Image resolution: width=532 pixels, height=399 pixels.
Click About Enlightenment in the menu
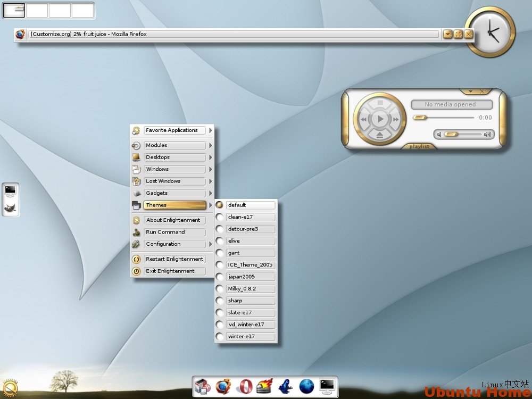coord(174,220)
